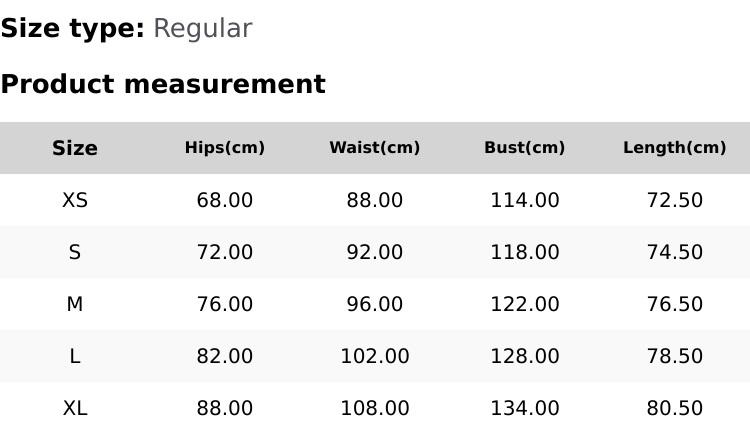Click the S bust value 118.00
The height and width of the screenshot is (434, 750).
click(x=525, y=252)
